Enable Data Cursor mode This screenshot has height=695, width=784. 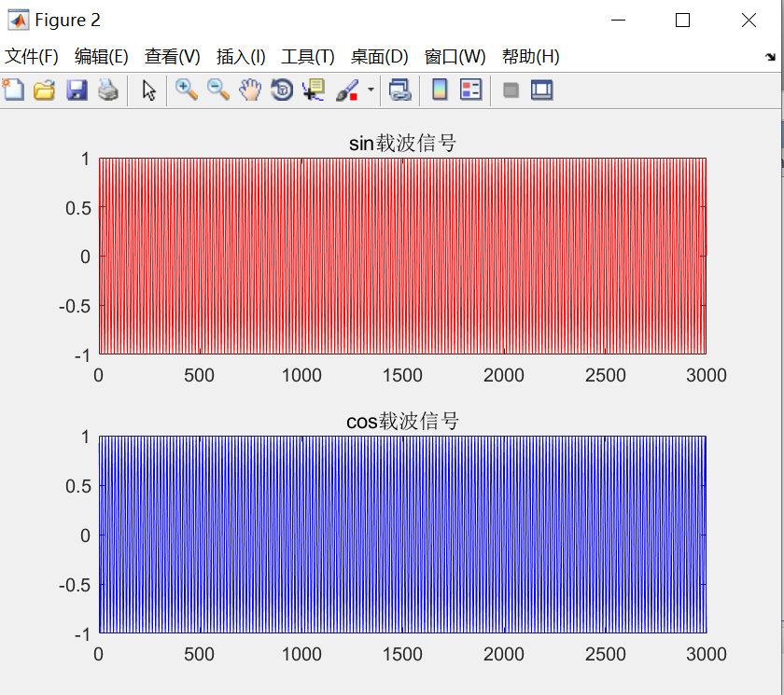[x=313, y=90]
